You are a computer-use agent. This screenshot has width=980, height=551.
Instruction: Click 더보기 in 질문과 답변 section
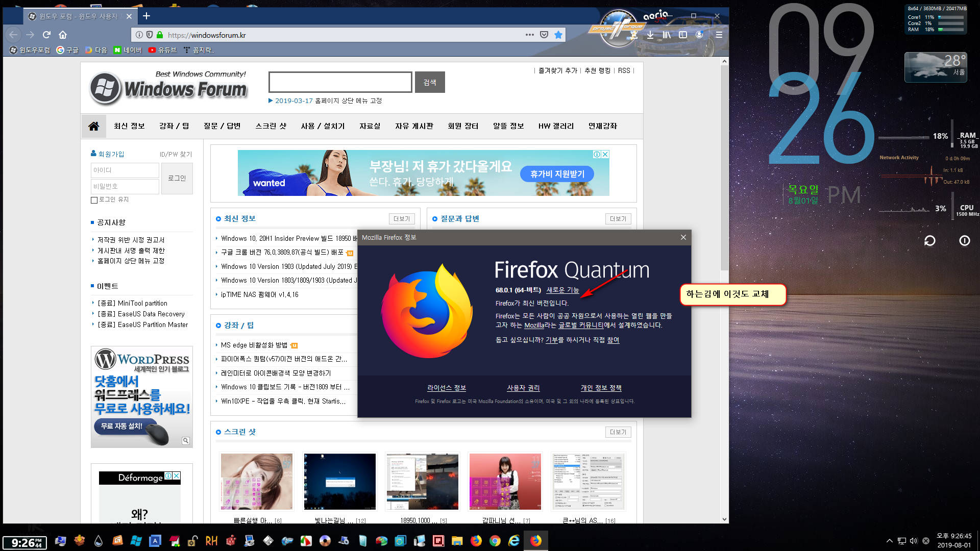tap(618, 219)
